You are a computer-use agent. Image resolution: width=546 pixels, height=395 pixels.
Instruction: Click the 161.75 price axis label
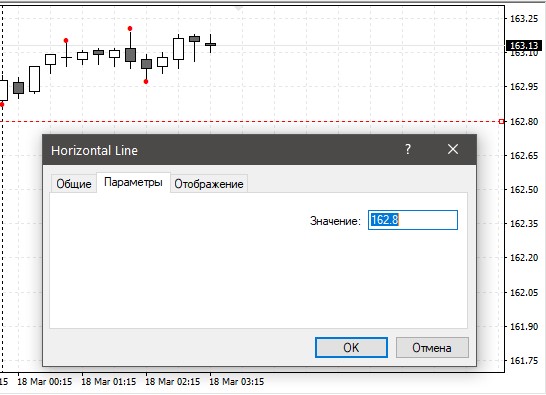coord(524,361)
